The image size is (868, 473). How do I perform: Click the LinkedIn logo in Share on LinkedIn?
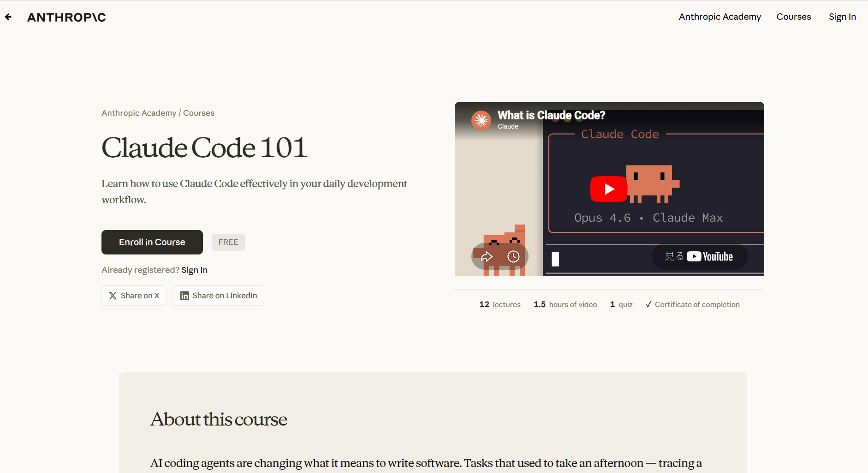tap(184, 296)
